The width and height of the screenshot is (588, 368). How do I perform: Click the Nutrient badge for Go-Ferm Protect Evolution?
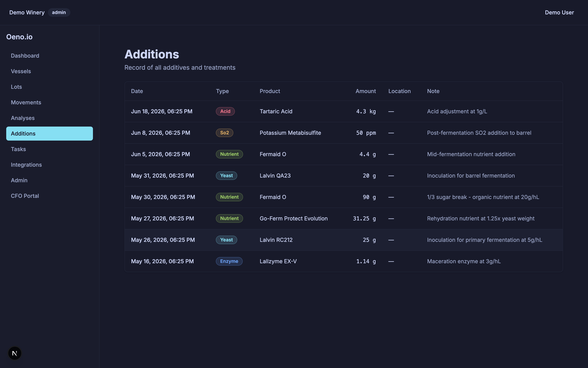click(229, 218)
